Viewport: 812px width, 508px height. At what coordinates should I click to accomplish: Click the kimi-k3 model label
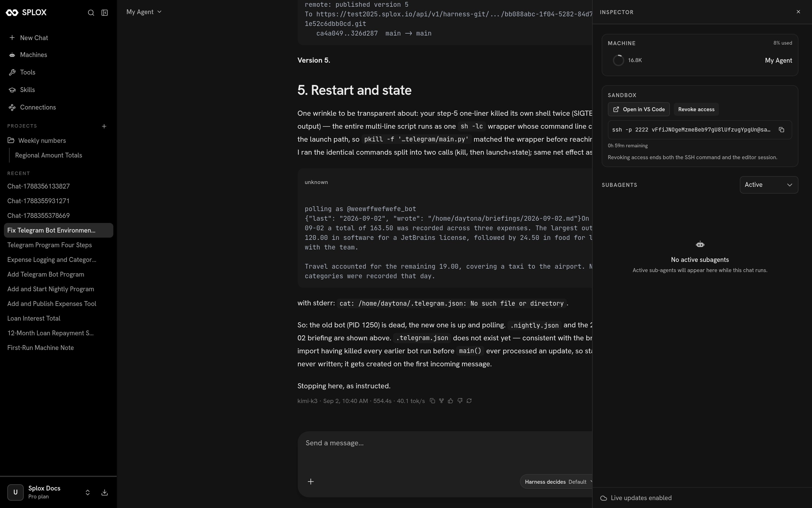pos(307,401)
